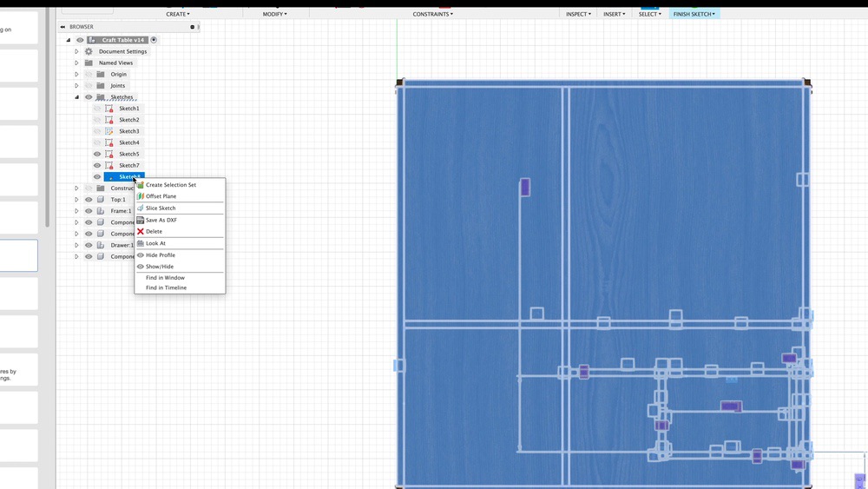The width and height of the screenshot is (868, 489).
Task: Open the CONSTRAINTS dropdown menu
Action: pyautogui.click(x=433, y=14)
